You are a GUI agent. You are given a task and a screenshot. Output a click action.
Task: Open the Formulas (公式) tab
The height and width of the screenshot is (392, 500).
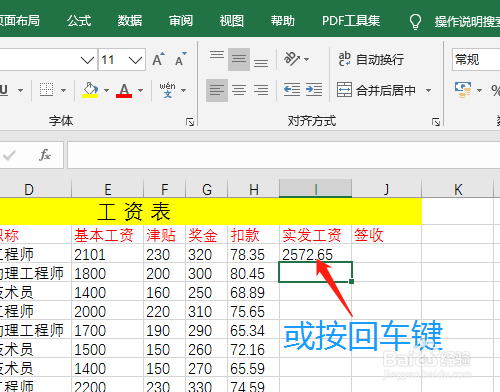tap(79, 21)
